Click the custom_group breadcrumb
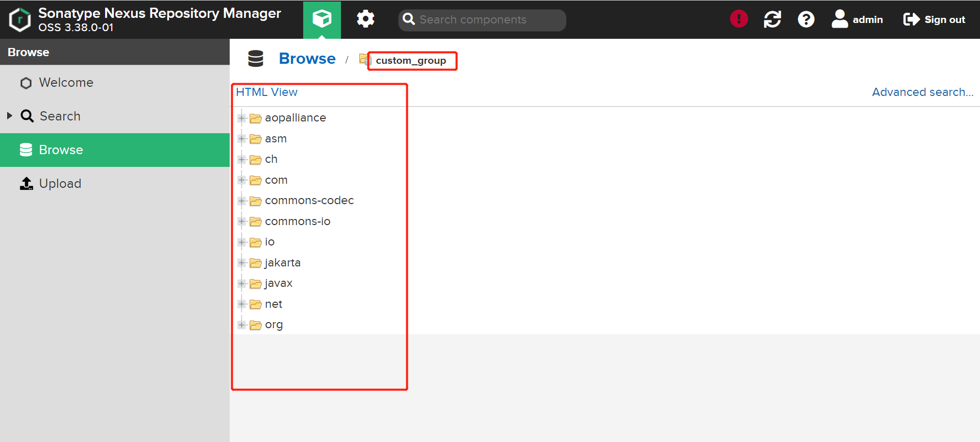Screen dimensions: 980x442 tap(411, 61)
